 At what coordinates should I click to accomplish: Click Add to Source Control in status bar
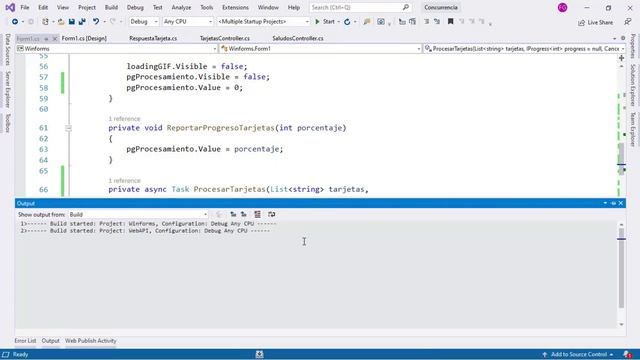578,354
